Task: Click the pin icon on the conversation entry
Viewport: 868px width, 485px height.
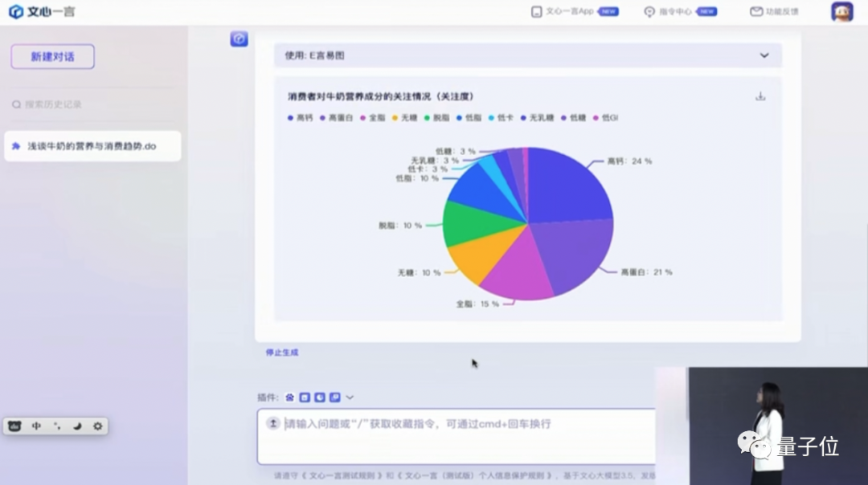Action: (x=16, y=146)
